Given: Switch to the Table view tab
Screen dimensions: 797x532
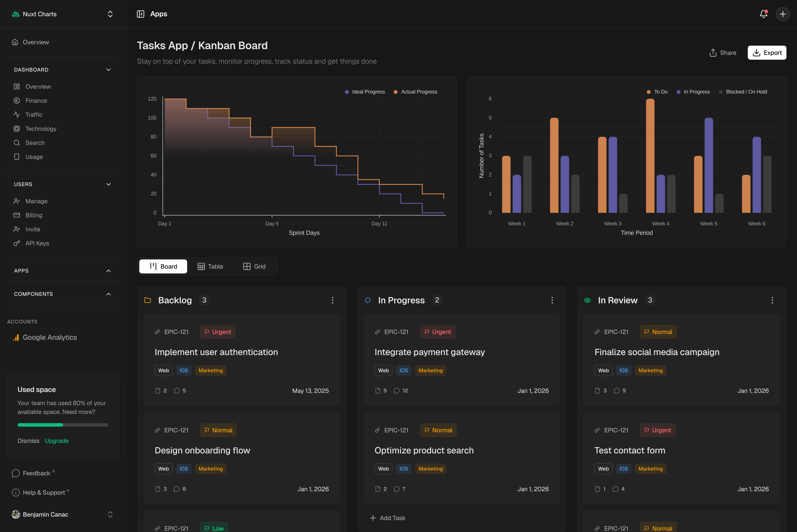Looking at the screenshot, I should pos(210,267).
